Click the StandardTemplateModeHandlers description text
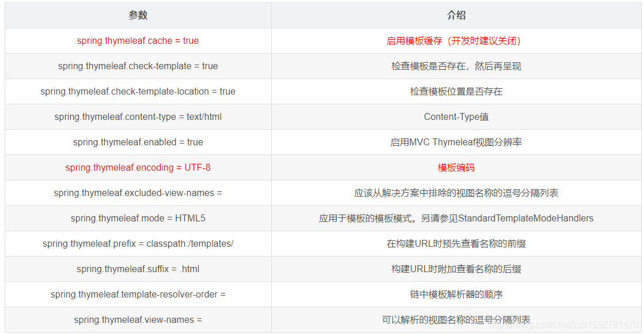 [x=455, y=218]
